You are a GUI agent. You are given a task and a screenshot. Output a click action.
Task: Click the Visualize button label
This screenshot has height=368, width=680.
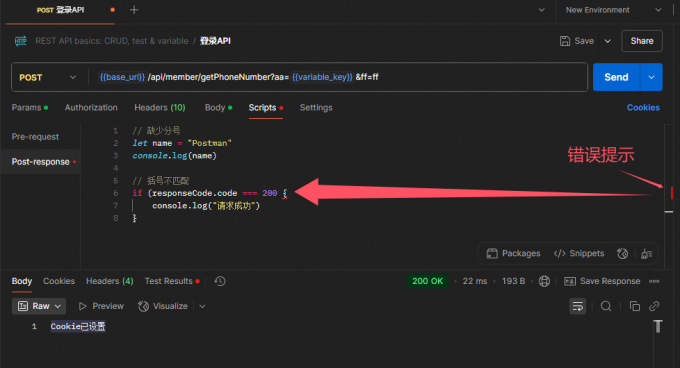point(170,306)
